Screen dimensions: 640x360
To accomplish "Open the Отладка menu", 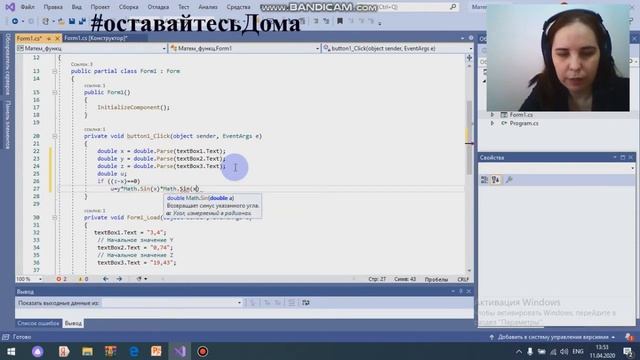I will (x=158, y=7).
